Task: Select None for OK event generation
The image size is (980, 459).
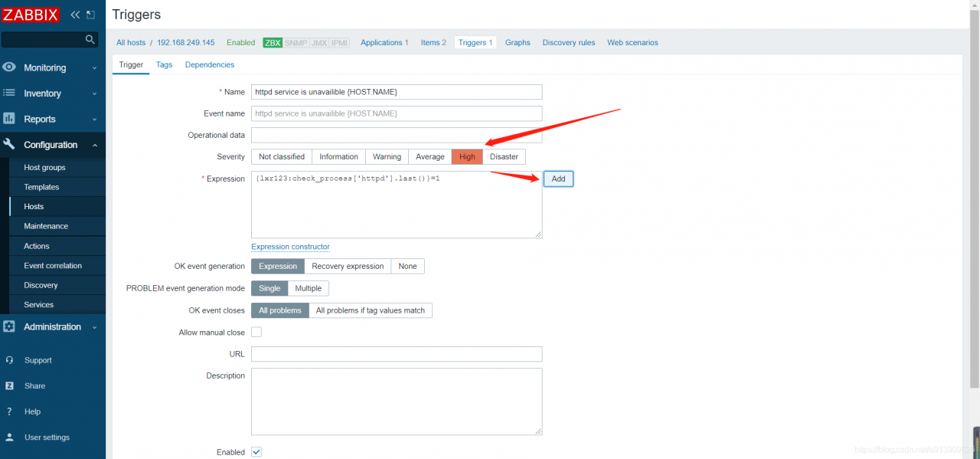Action: (407, 266)
